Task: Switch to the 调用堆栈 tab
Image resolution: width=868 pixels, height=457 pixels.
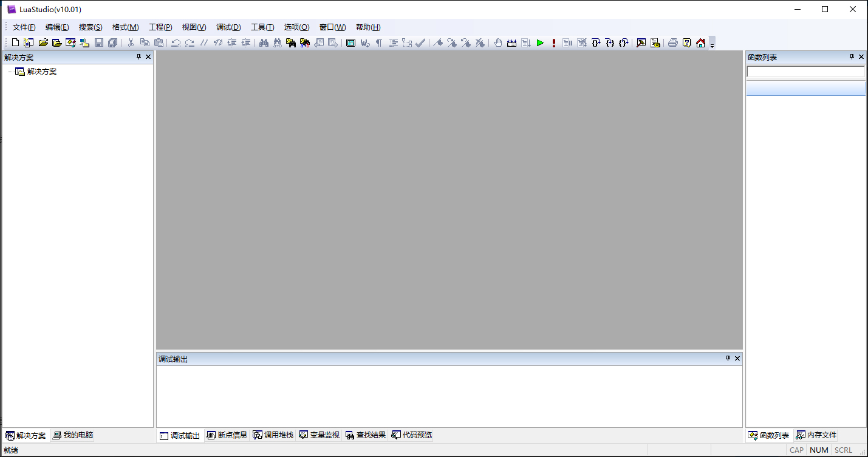Action: point(273,435)
